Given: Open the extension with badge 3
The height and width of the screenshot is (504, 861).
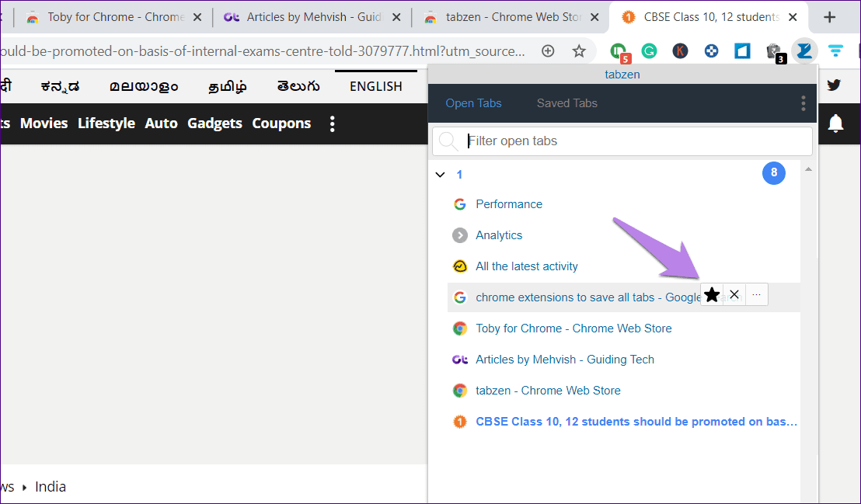Looking at the screenshot, I should point(776,53).
